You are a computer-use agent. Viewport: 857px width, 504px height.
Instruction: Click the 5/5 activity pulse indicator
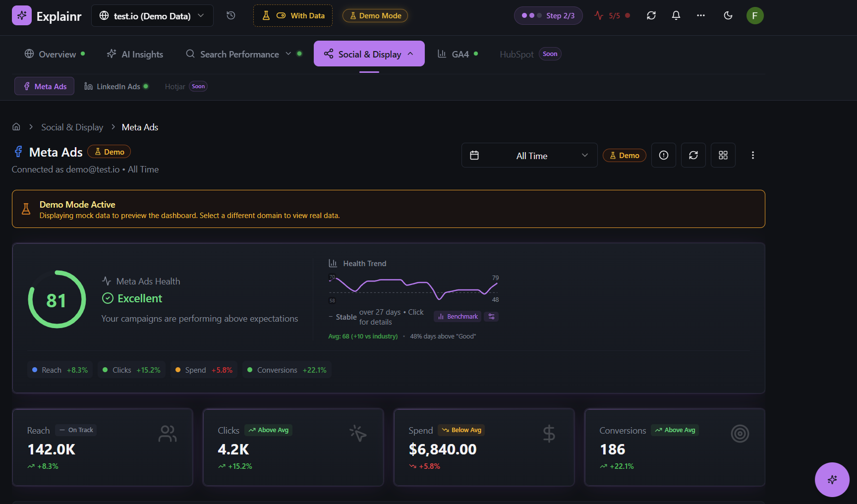click(x=612, y=16)
